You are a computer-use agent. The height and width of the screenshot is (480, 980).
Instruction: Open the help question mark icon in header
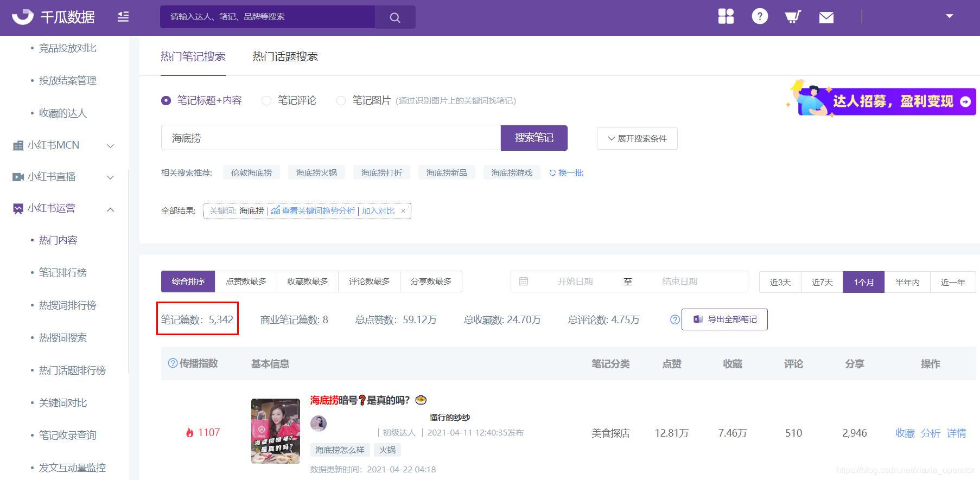point(760,16)
